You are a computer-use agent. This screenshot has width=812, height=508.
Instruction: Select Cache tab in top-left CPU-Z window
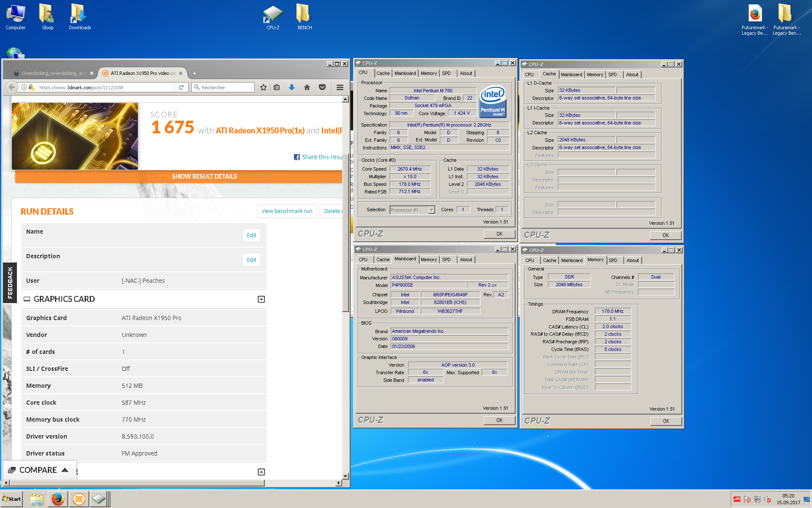click(x=383, y=73)
